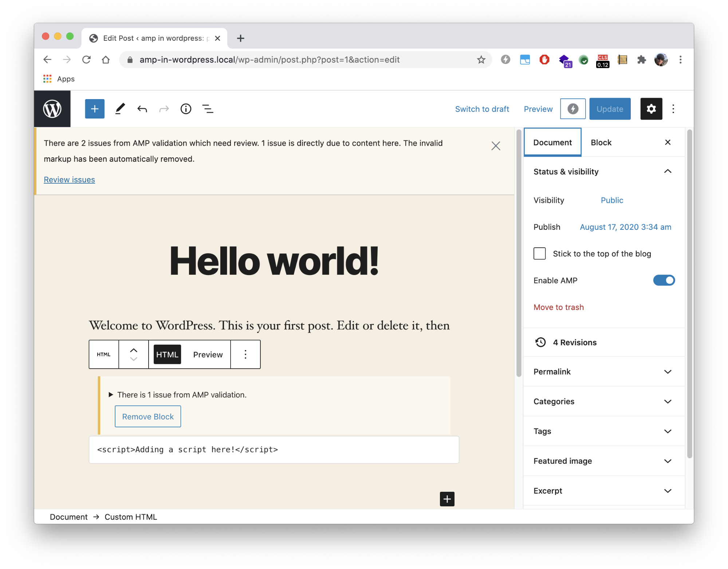The width and height of the screenshot is (728, 569).
Task: Switch to the Block tab
Action: 601,142
